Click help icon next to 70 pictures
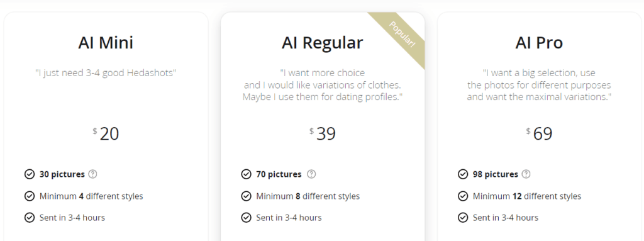The width and height of the screenshot is (644, 241). pos(312,174)
